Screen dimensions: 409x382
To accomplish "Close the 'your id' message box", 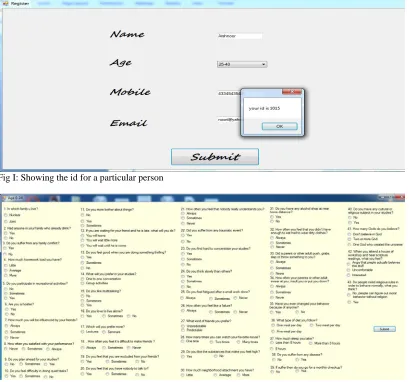I will [x=292, y=92].
